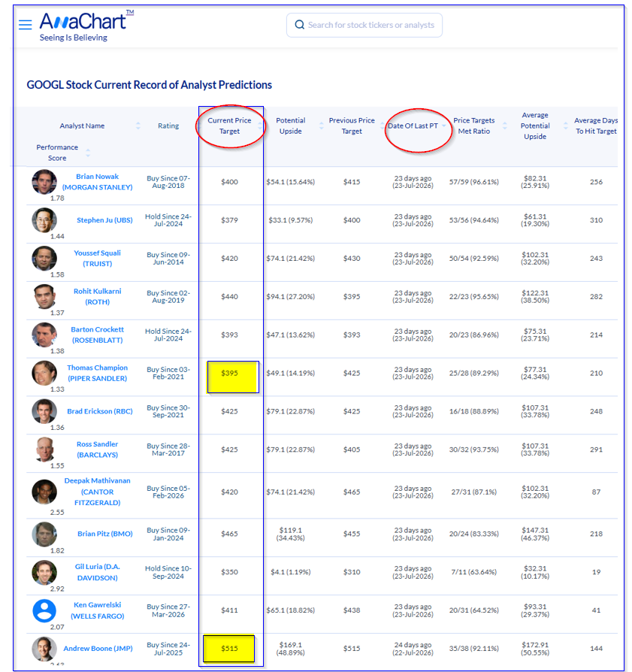
Task: Open Gil Luria's profile photo
Action: pyautogui.click(x=44, y=572)
